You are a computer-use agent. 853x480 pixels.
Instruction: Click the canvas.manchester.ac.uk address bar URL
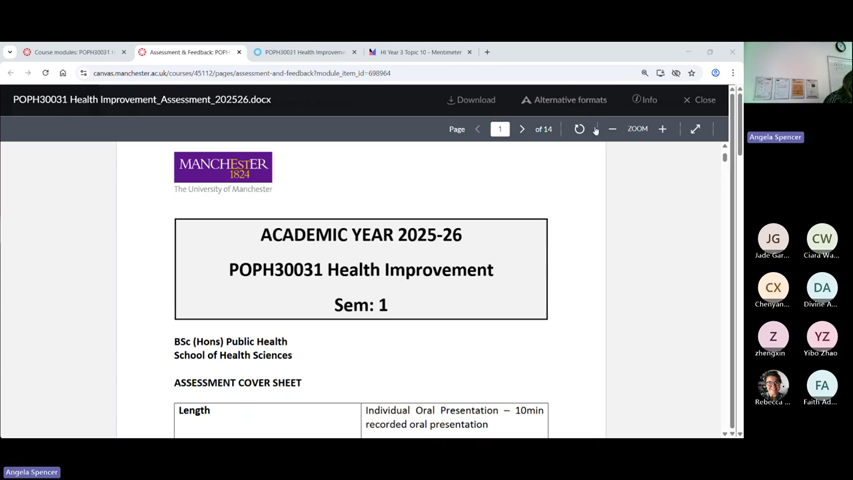point(242,73)
